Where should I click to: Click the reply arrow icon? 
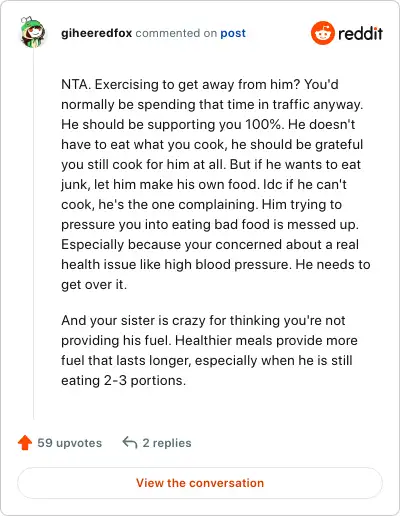point(130,442)
